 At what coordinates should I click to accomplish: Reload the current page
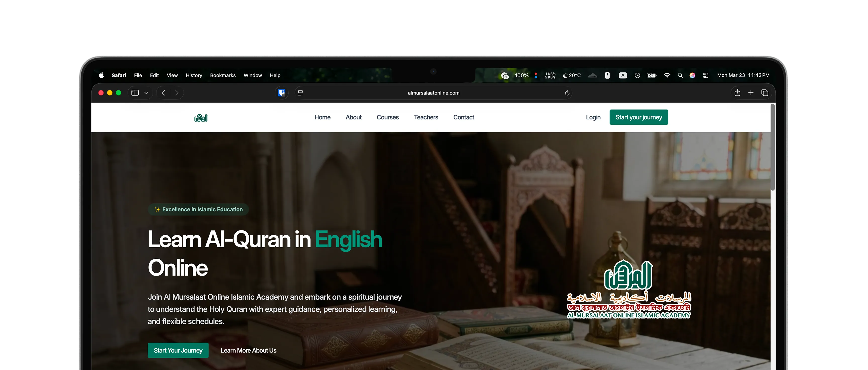(567, 93)
